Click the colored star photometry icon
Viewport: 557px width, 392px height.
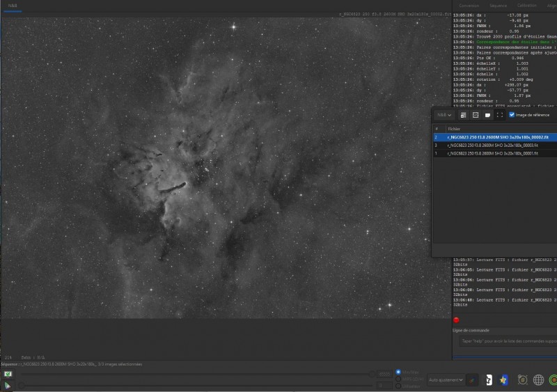point(503,380)
